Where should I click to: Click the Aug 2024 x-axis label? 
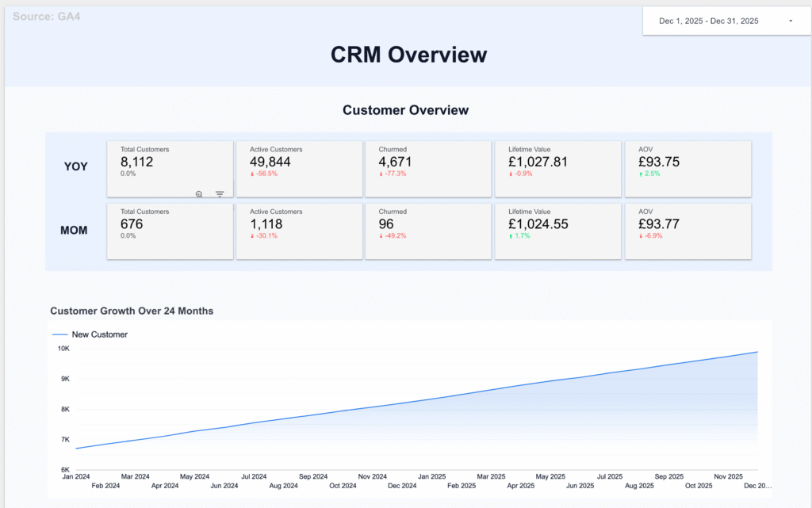coord(284,486)
